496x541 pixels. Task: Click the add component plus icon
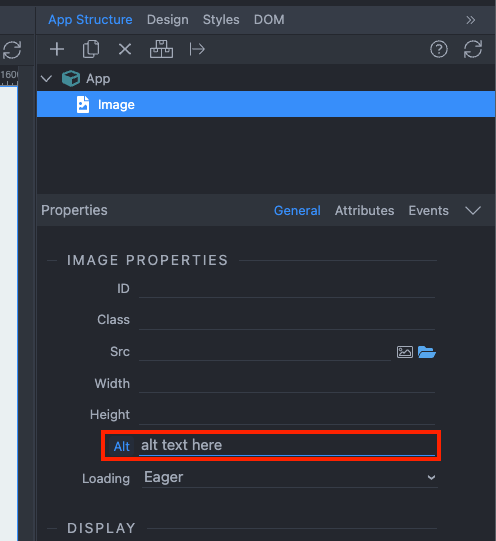[57, 49]
